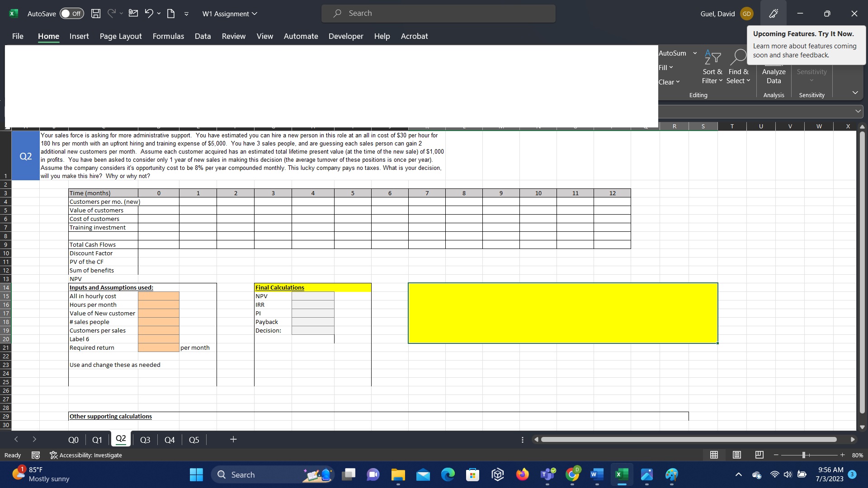Switch to the Q3 worksheet tab
Viewport: 868px width, 488px height.
coord(145,440)
